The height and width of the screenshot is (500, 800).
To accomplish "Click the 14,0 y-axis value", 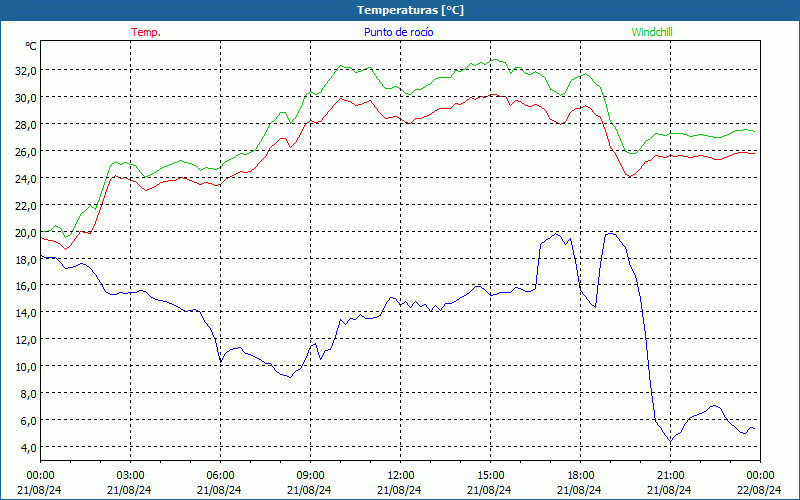I will point(25,313).
